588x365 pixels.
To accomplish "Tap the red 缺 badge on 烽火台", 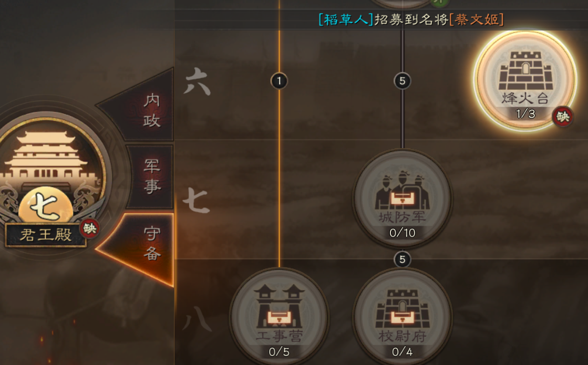I will point(562,117).
